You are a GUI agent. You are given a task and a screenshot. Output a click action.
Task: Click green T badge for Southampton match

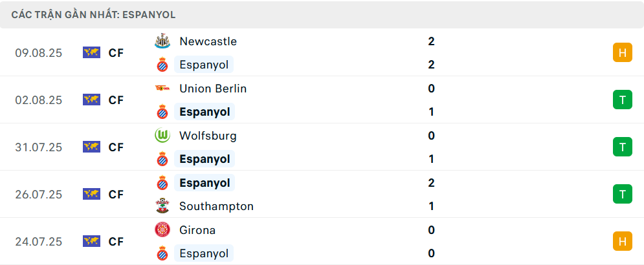622,194
